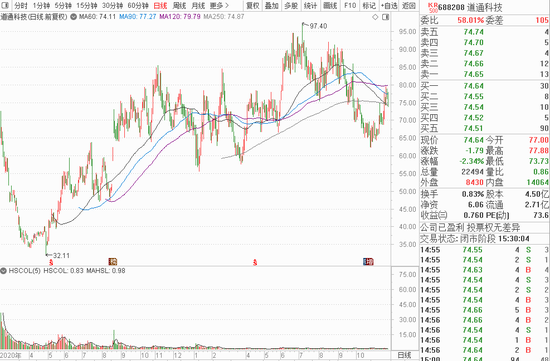Click the first red event marker under the 32.11 low

point(51,262)
